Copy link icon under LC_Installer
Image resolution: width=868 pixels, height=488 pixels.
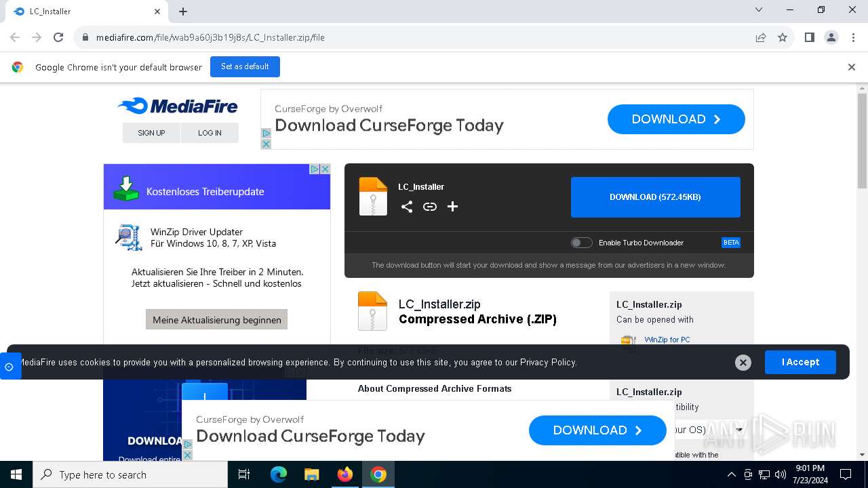pyautogui.click(x=430, y=207)
